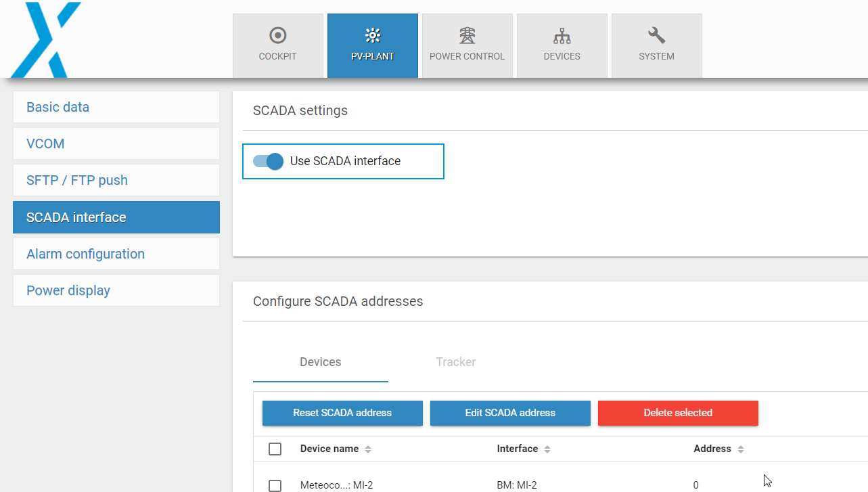The height and width of the screenshot is (492, 868).
Task: Disable the Use SCADA interface toggle
Action: 268,161
